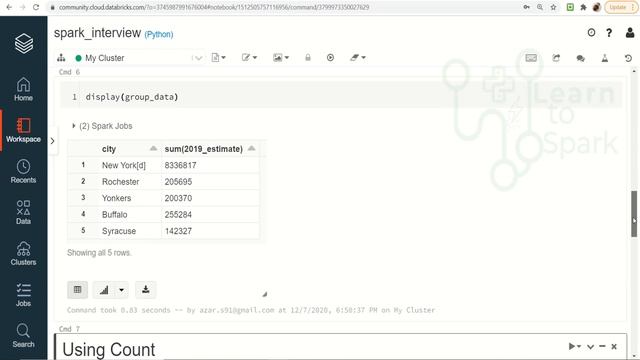Open the help question mark menu
Image resolution: width=640 pixels, height=360 pixels.
point(609,33)
